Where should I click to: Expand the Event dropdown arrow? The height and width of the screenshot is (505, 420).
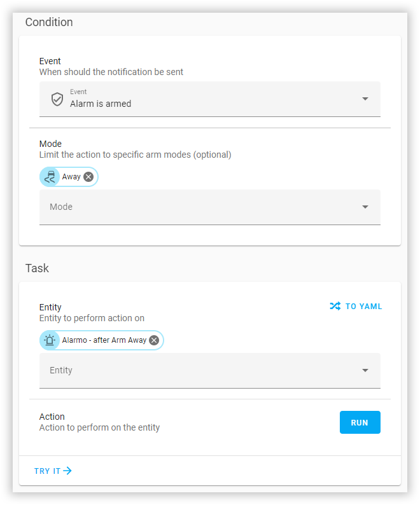click(x=365, y=99)
